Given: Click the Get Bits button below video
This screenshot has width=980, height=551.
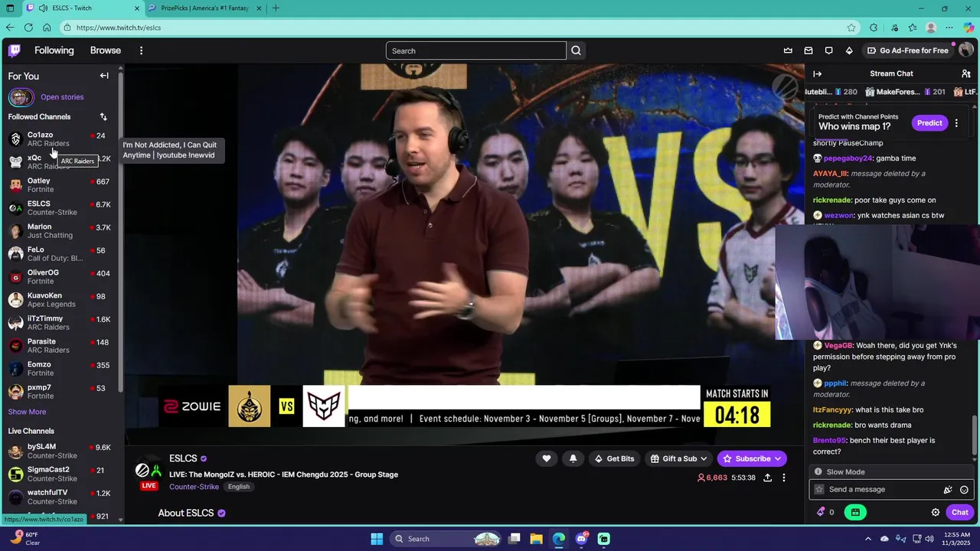Looking at the screenshot, I should [x=613, y=458].
